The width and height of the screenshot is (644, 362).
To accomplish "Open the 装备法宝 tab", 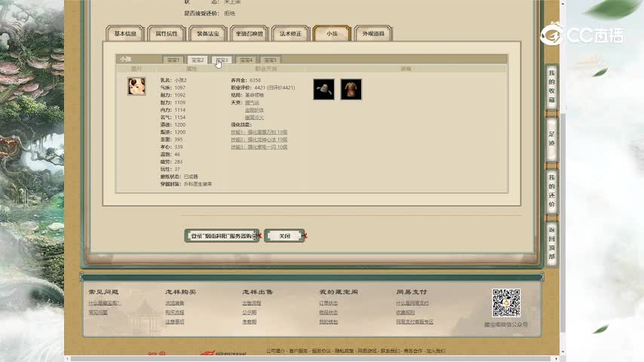I will coord(208,34).
